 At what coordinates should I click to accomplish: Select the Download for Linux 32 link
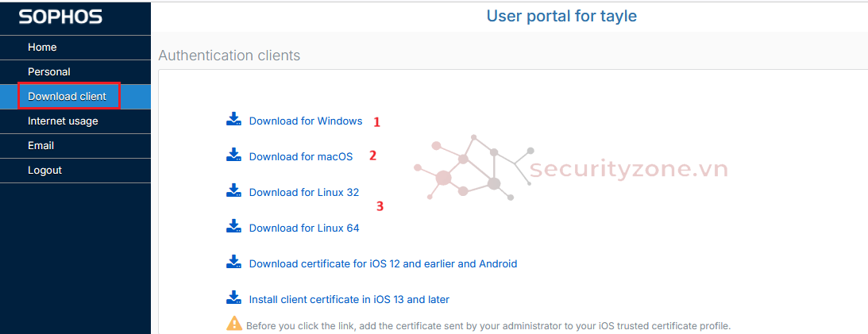[x=304, y=193]
